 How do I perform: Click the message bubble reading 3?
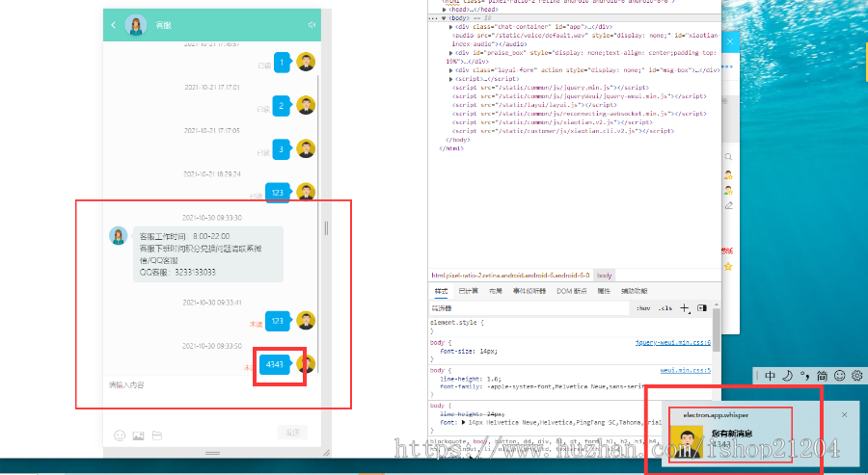click(282, 149)
